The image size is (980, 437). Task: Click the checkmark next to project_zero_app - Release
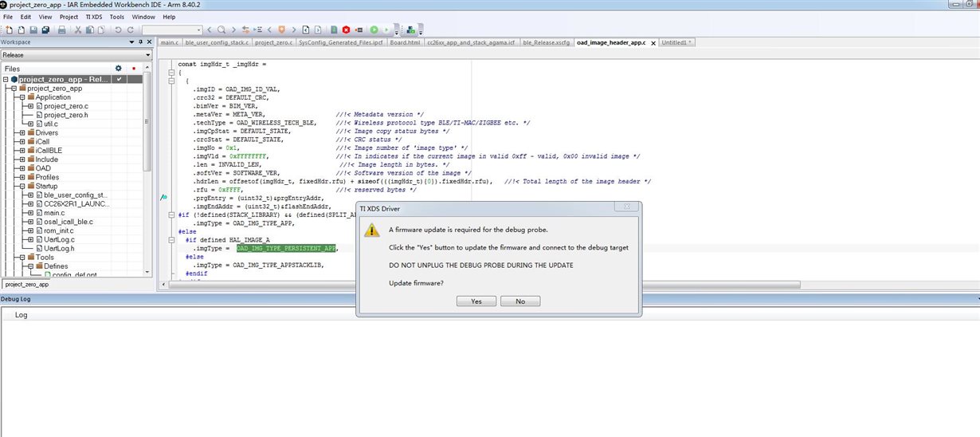click(x=119, y=79)
